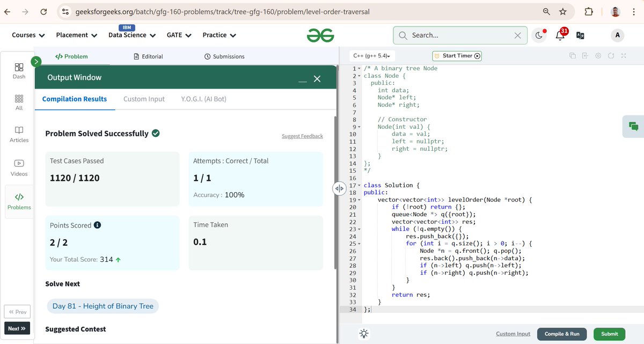Open user account avatar labeled A
Screen dimensions: 644x344
point(618,35)
